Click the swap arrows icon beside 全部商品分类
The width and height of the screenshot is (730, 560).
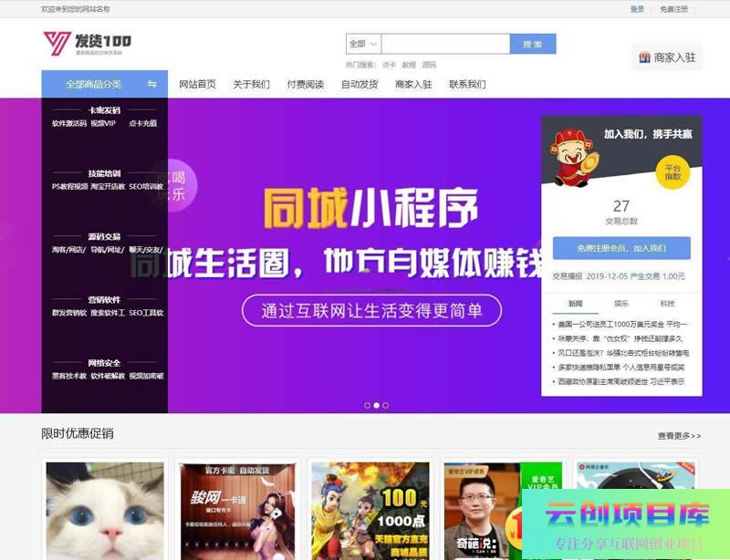coord(152,84)
